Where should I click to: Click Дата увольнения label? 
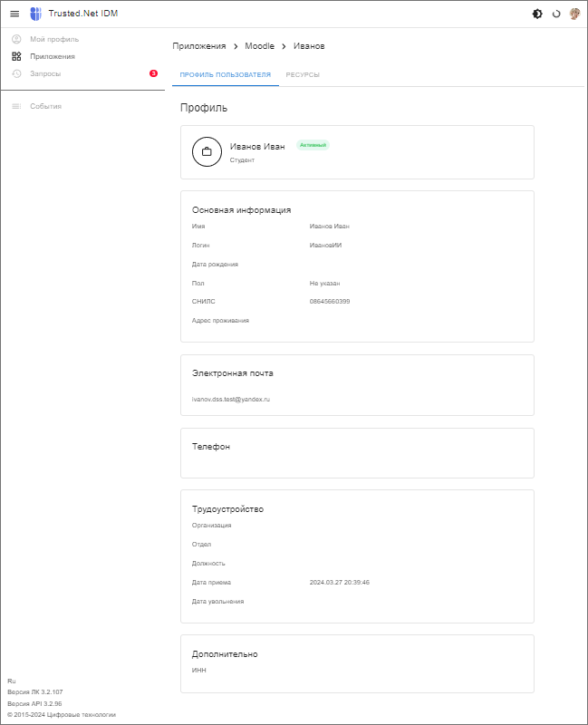click(x=217, y=602)
